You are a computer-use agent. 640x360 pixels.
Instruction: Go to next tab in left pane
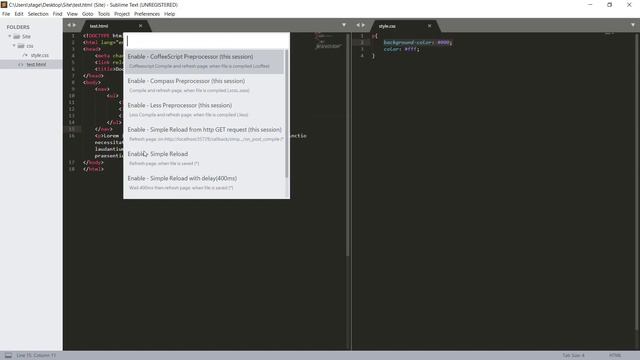pos(74,25)
